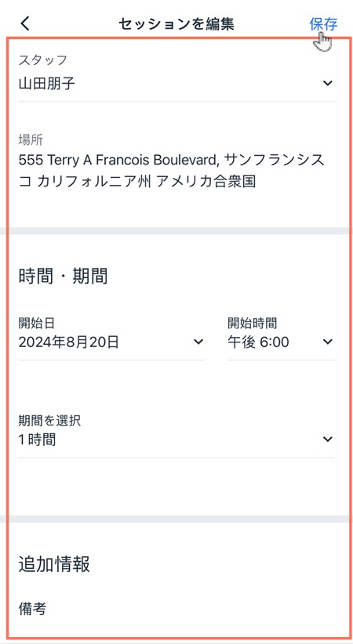Image resolution: width=353 pixels, height=644 pixels.
Task: Tap 保存 to save the session
Action: point(323,24)
